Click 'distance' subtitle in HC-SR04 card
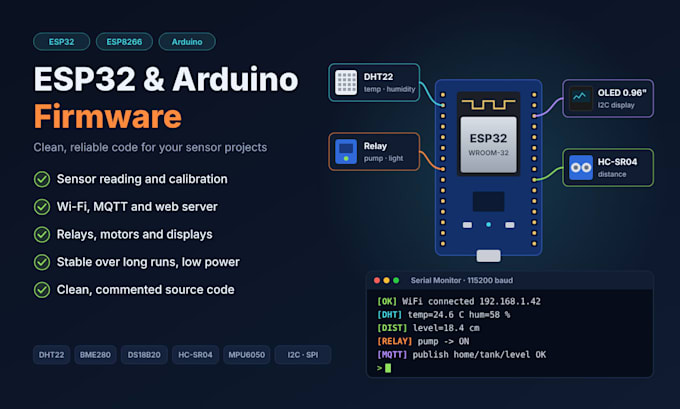This screenshot has height=409, width=680. coord(612,174)
